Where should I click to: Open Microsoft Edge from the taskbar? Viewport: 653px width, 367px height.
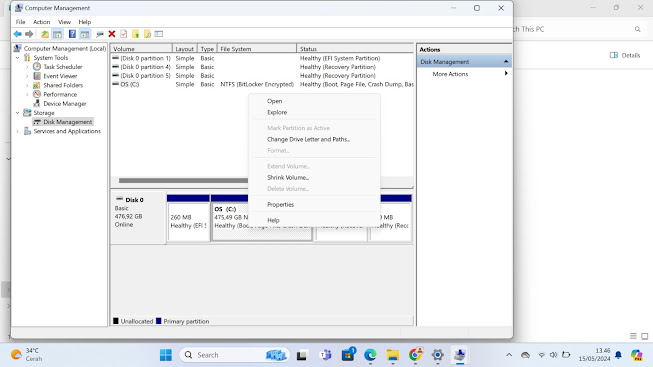coord(370,355)
